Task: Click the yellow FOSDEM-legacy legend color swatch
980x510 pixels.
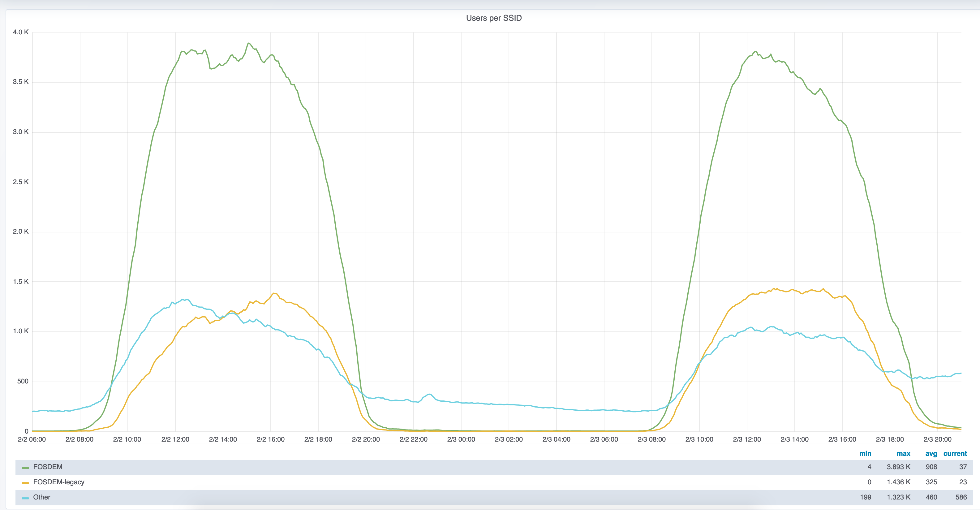Action: [x=25, y=482]
